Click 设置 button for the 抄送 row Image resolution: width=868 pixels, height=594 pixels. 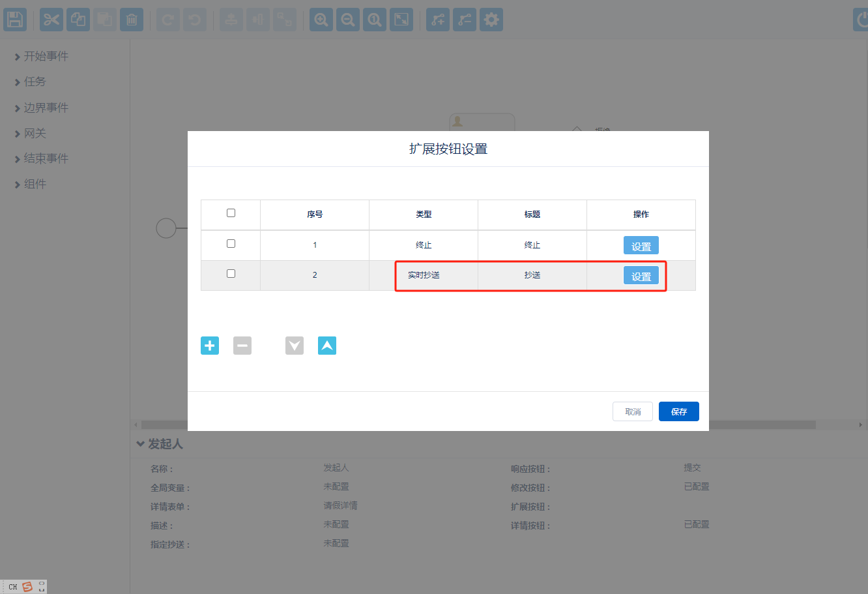click(641, 276)
